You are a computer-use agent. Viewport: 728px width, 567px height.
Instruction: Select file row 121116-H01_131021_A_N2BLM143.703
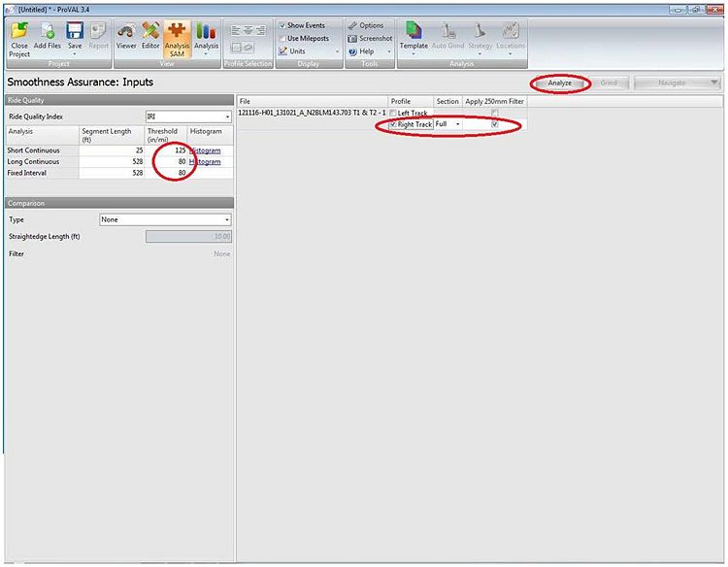click(x=312, y=113)
